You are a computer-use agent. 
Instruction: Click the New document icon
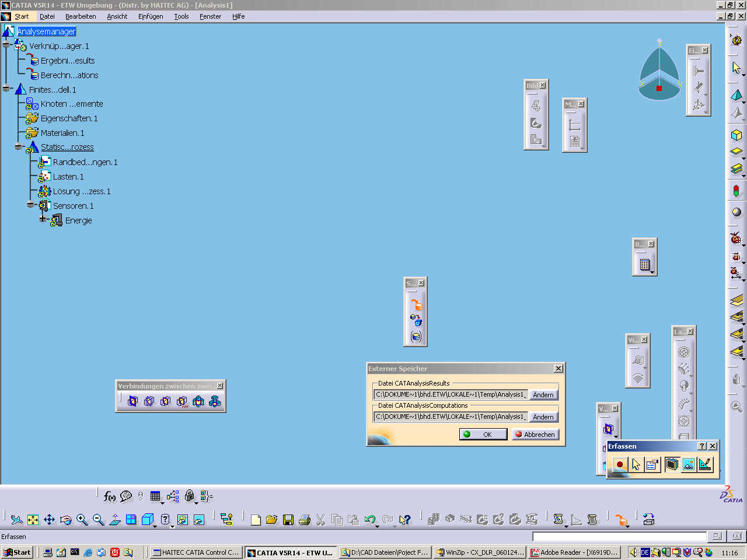[256, 519]
